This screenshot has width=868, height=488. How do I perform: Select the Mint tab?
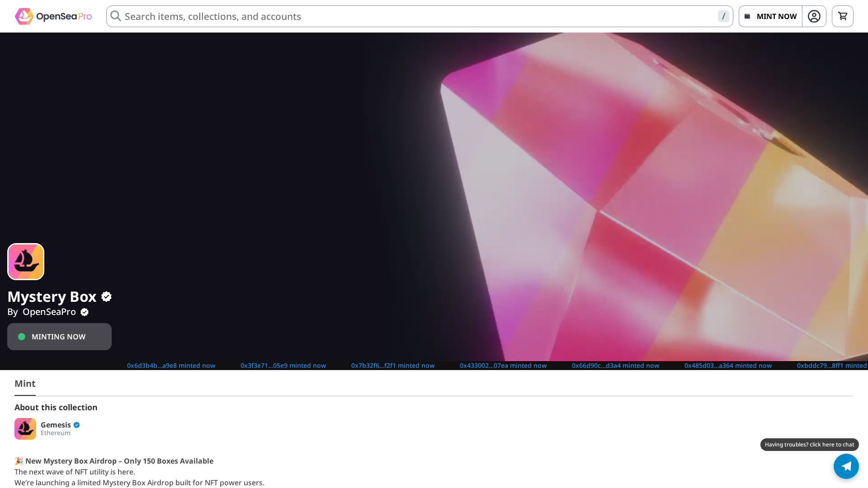tap(25, 384)
